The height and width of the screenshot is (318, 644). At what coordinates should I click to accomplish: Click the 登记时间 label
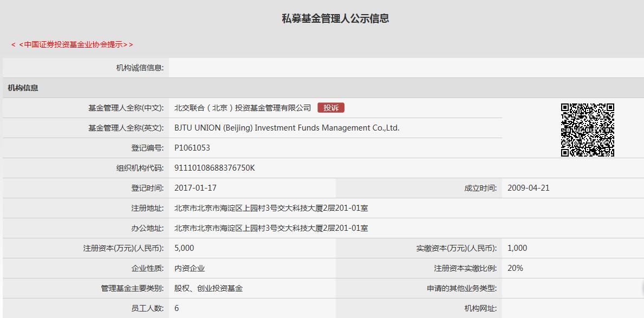147,188
